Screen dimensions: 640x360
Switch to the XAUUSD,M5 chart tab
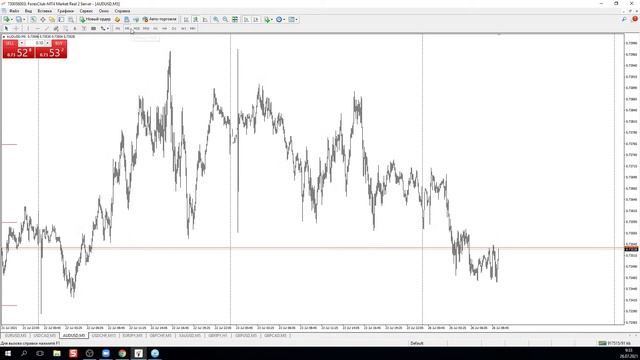coord(190,336)
